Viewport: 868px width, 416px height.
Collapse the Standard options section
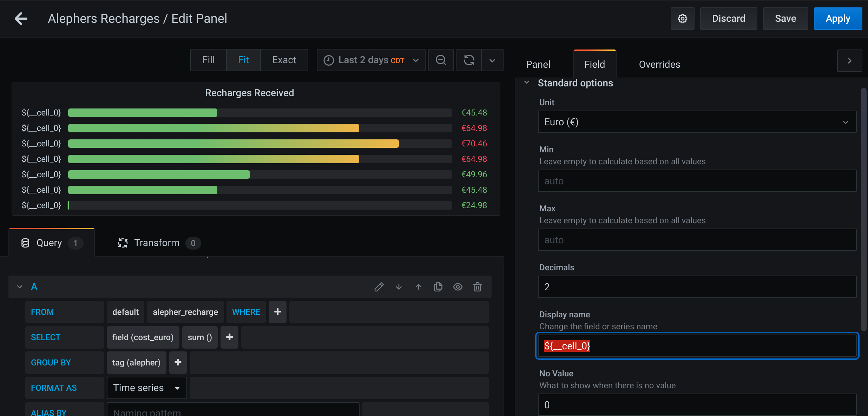click(x=527, y=83)
